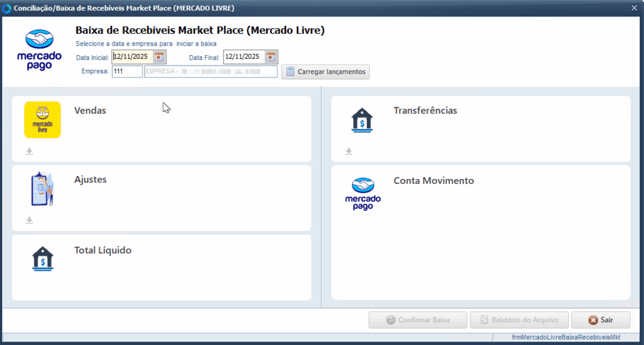The width and height of the screenshot is (644, 345).
Task: Open Relatório do Arquivo report
Action: pyautogui.click(x=519, y=320)
